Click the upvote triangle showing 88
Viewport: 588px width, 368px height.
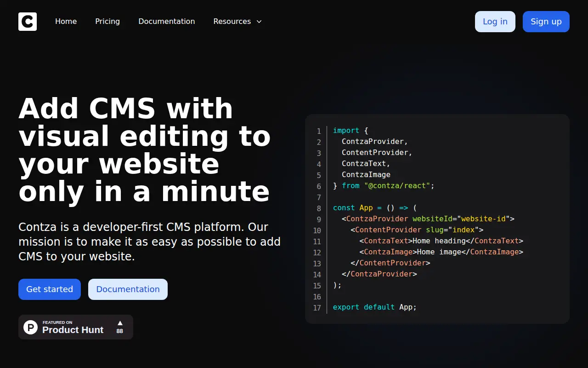[120, 323]
